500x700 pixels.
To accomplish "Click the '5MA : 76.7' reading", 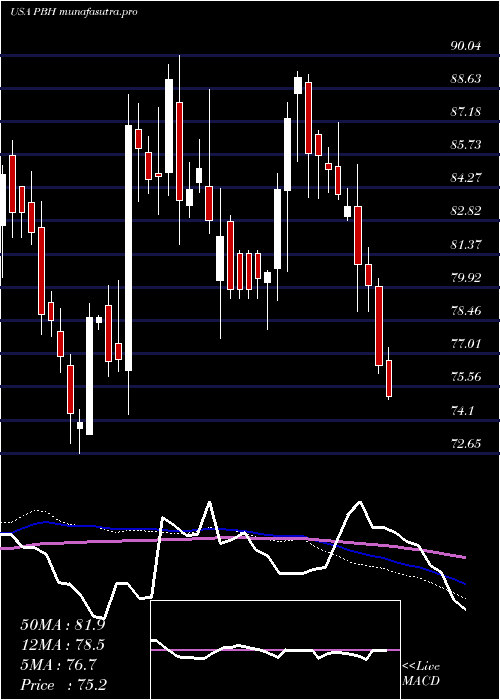I will pos(58,665).
